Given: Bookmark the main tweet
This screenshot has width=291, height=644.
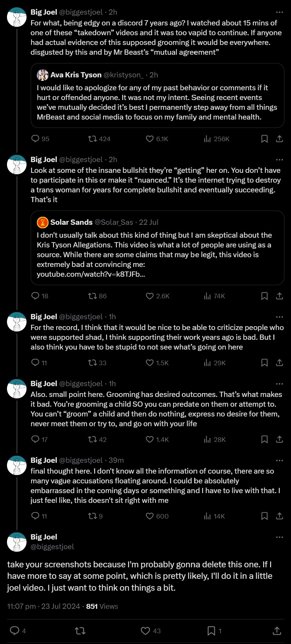Looking at the screenshot, I should [211, 631].
